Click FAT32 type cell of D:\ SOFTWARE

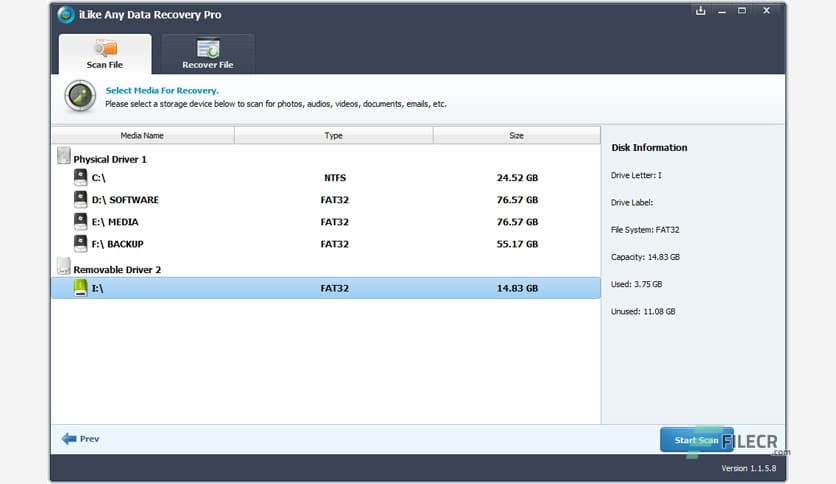(x=335, y=200)
